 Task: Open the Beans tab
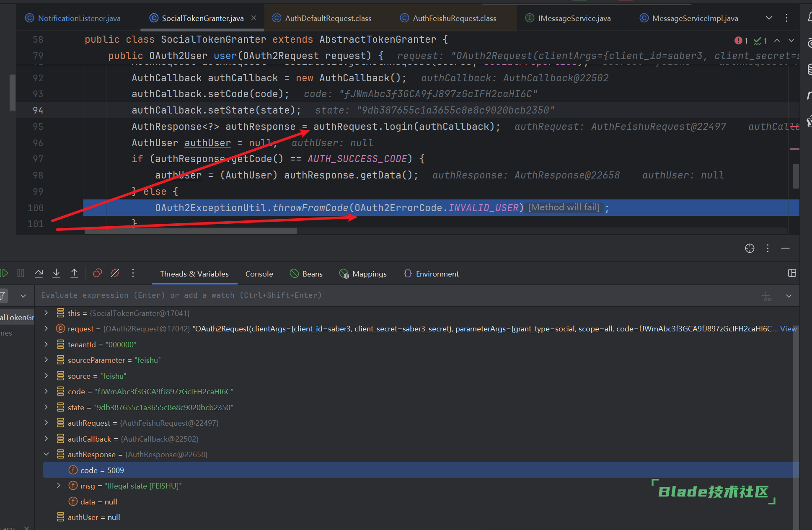click(x=306, y=274)
